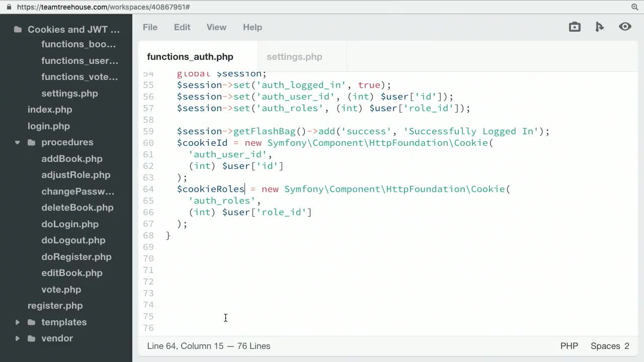Place cursor on $cookieId variable
The image size is (644, 362).
click(x=202, y=143)
